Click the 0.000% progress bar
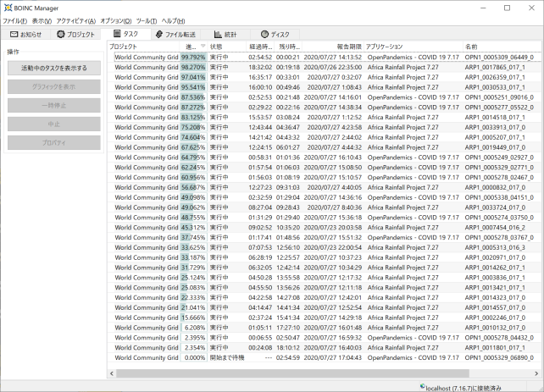The image size is (544, 392). pos(193,357)
